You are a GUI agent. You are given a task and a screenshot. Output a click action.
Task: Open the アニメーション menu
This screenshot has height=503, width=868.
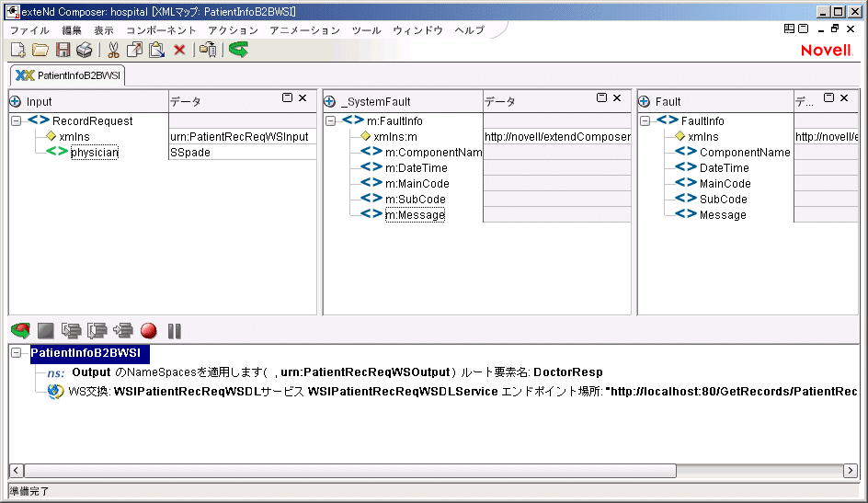coord(305,30)
